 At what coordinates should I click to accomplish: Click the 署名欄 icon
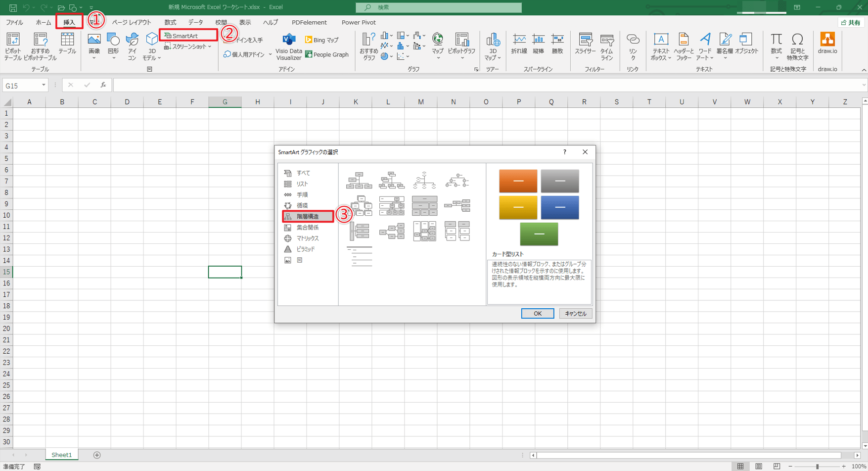725,47
